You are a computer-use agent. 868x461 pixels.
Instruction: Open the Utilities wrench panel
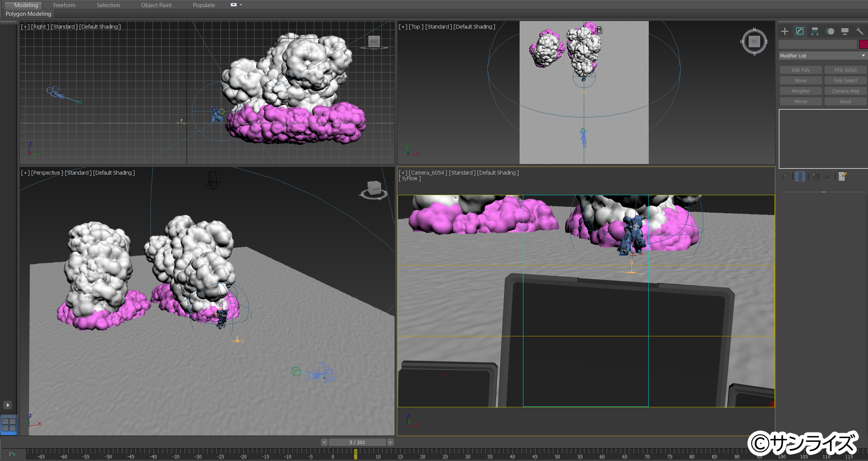pos(860,32)
